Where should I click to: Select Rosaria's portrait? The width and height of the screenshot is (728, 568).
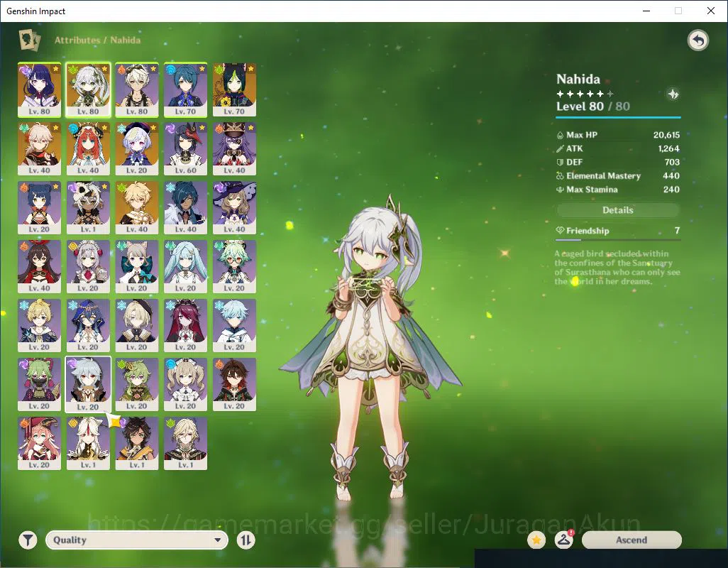(x=186, y=326)
